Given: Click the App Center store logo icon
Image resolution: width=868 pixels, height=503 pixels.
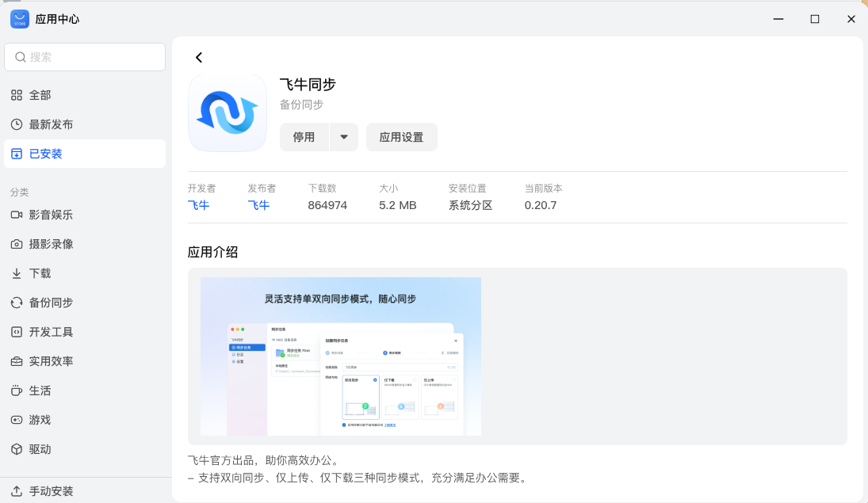Looking at the screenshot, I should point(19,19).
